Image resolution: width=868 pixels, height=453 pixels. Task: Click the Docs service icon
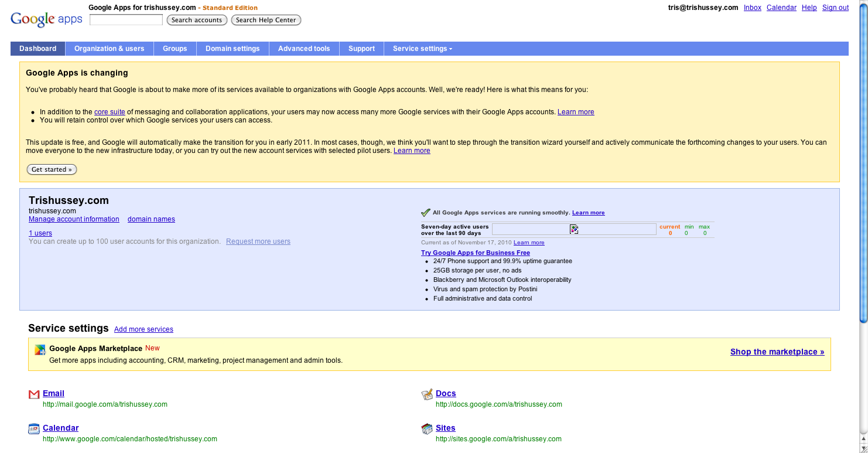click(427, 394)
